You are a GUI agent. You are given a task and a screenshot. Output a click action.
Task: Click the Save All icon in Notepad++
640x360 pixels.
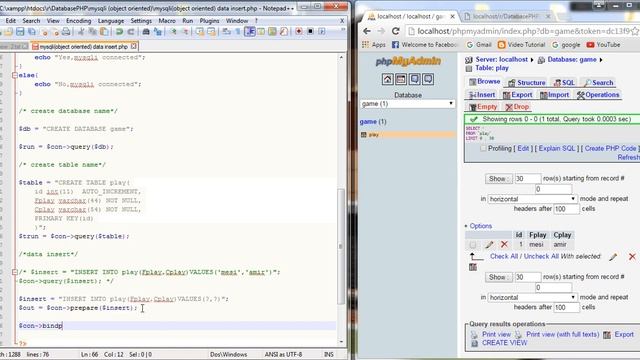31,32
